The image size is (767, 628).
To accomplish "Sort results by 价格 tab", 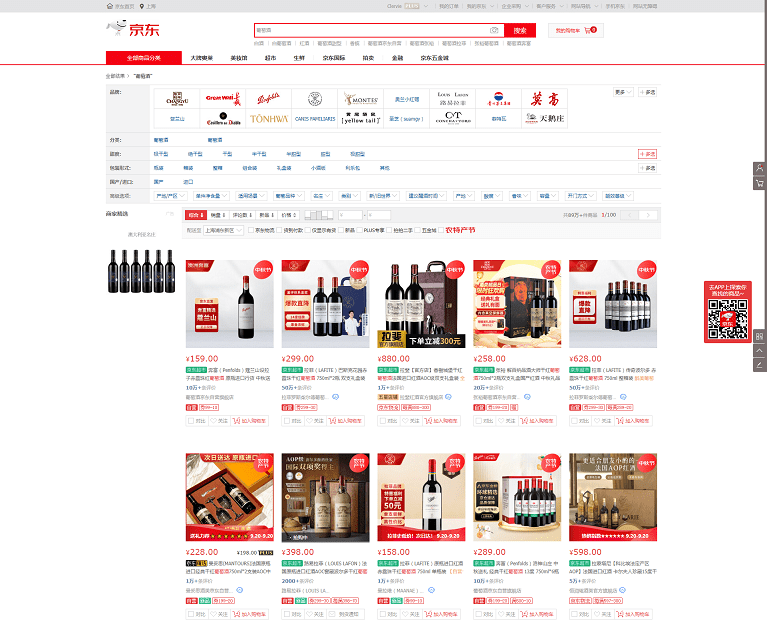I will click(289, 215).
